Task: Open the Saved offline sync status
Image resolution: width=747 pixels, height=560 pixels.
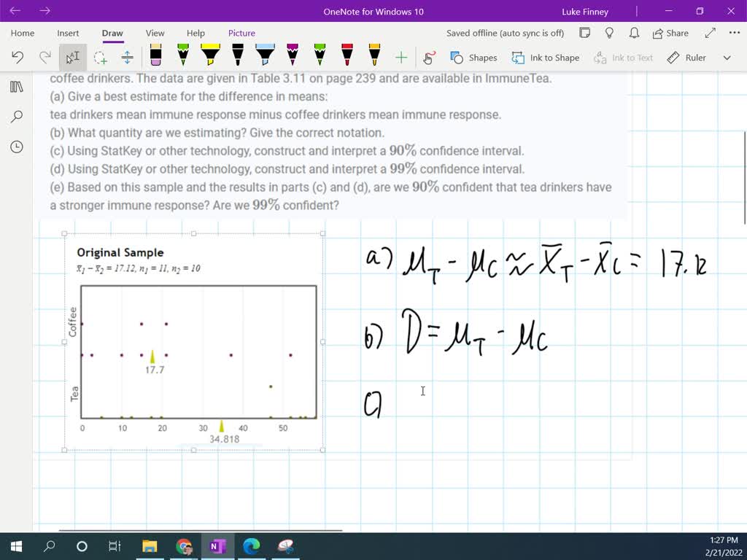Action: tap(505, 33)
